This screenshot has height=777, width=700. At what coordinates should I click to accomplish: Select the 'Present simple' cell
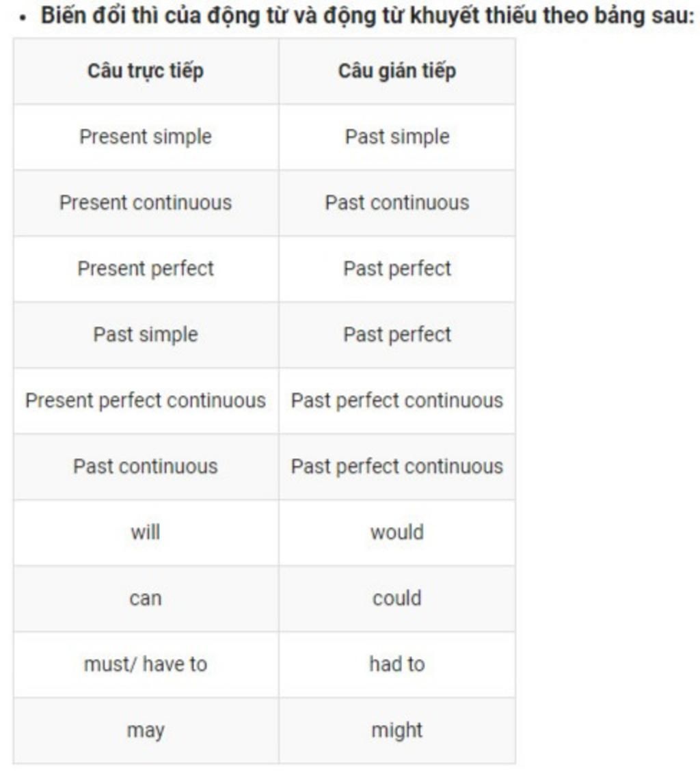(146, 137)
